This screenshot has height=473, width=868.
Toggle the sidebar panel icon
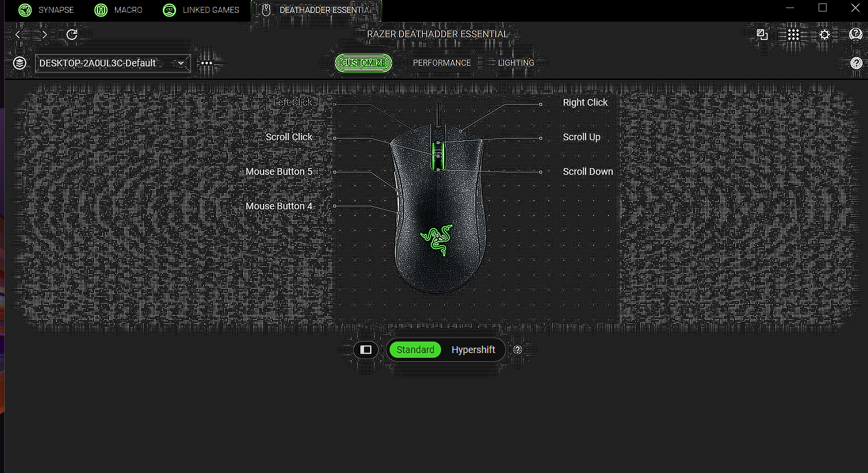(366, 350)
